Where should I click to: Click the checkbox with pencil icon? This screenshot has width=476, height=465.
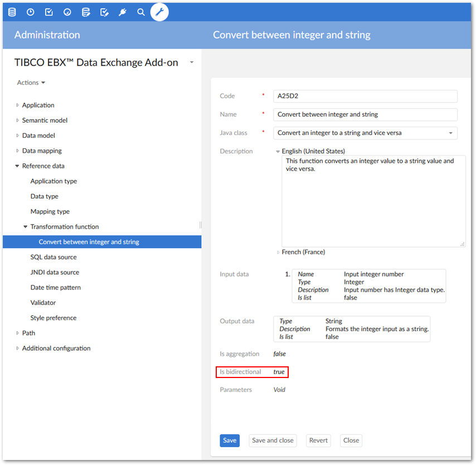104,12
